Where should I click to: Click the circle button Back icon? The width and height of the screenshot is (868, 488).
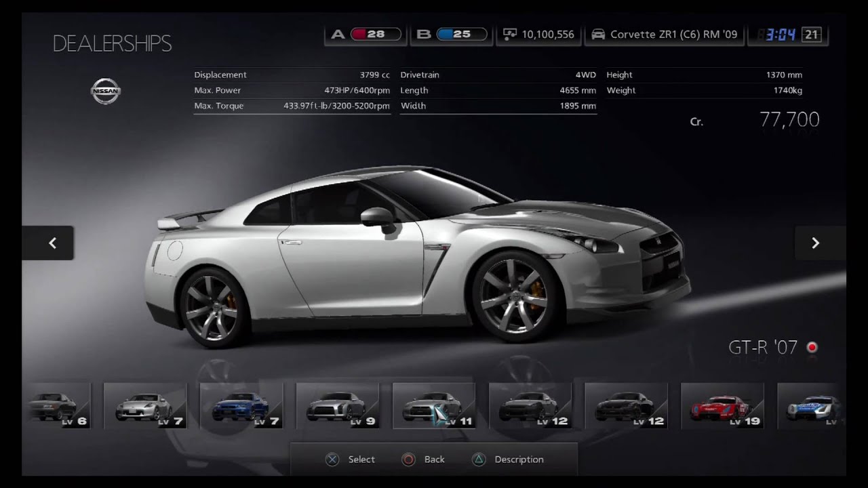[x=408, y=460]
